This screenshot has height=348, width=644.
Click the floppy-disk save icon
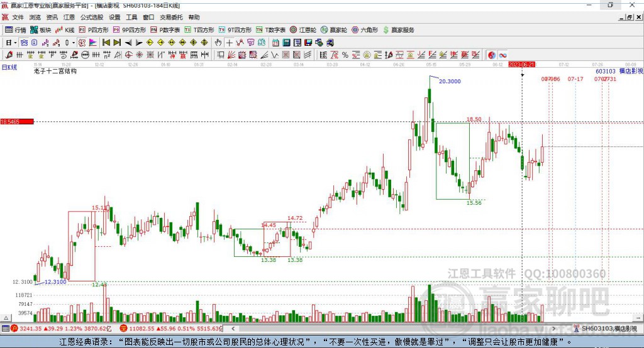pyautogui.click(x=308, y=43)
